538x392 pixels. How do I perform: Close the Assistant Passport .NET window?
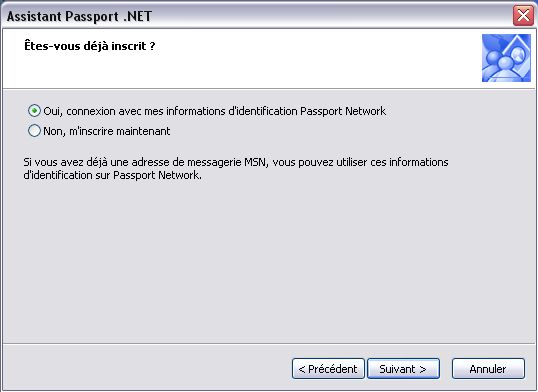523,15
